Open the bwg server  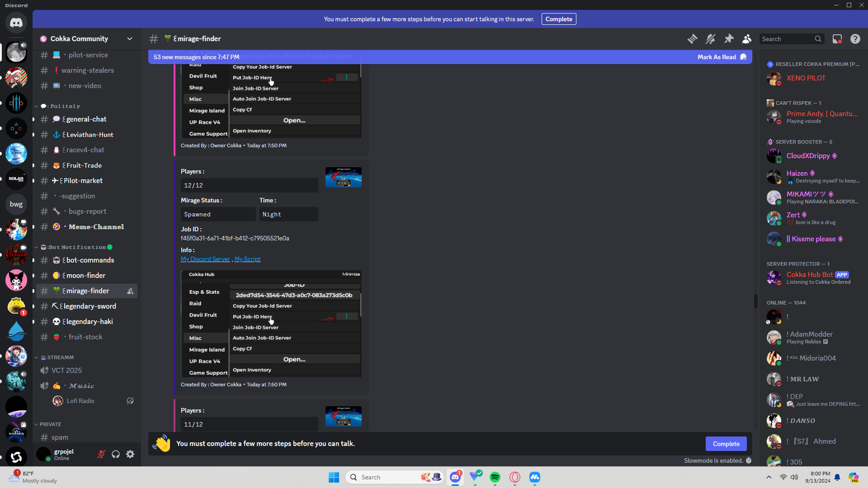tap(16, 204)
